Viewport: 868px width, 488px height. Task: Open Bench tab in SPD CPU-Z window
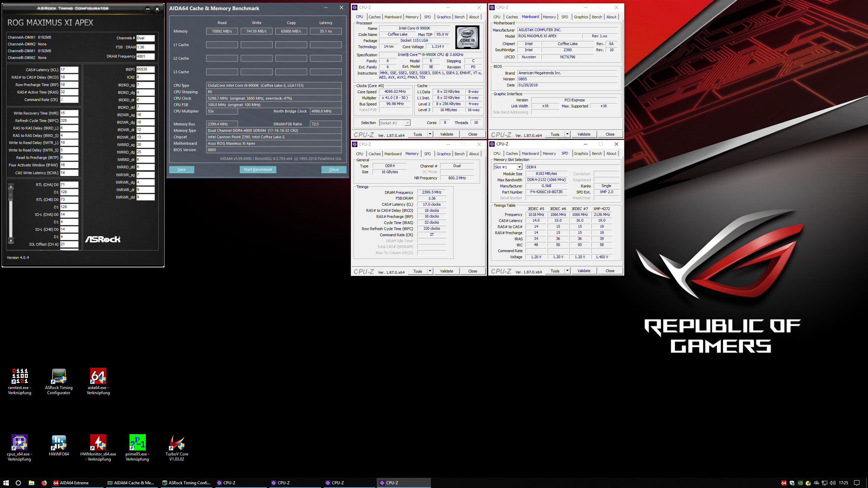coord(597,154)
